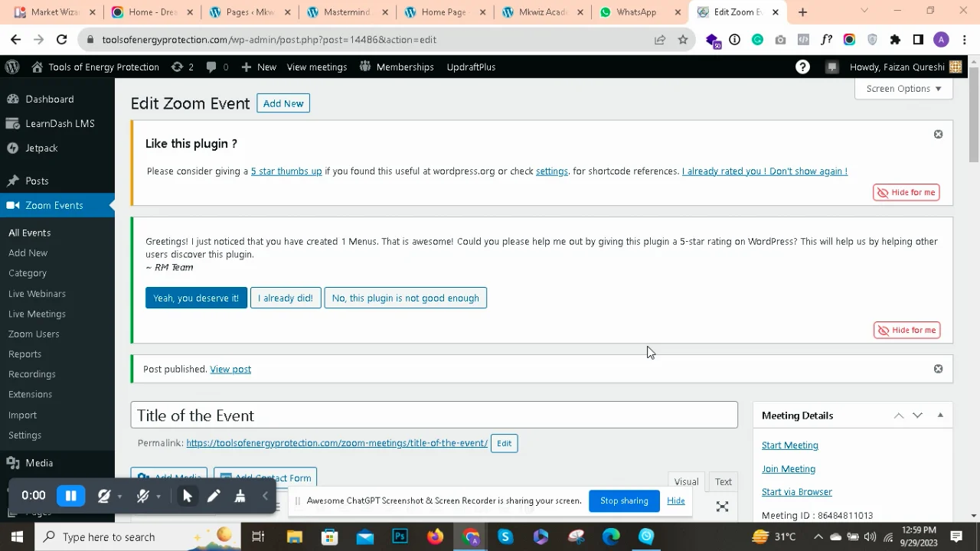The width and height of the screenshot is (980, 551).
Task: Select the cursor pointer tool in recorder
Action: (x=187, y=496)
